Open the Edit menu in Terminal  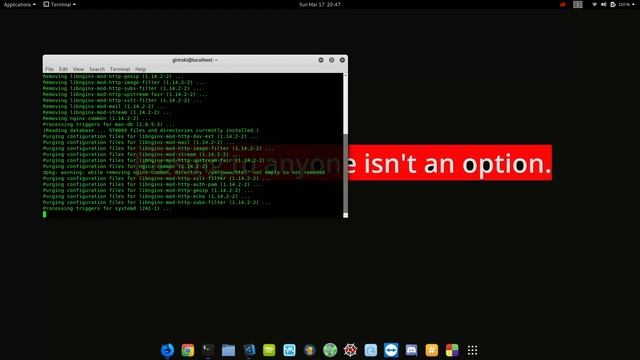(x=63, y=69)
